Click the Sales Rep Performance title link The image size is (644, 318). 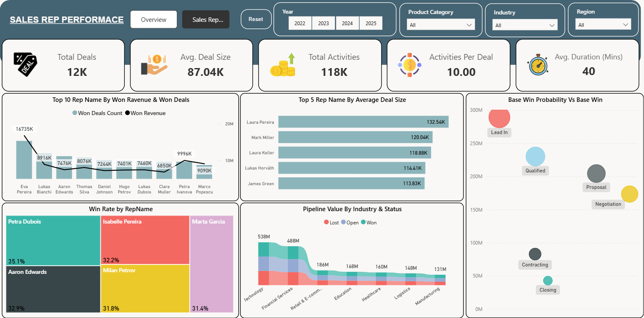(x=67, y=20)
